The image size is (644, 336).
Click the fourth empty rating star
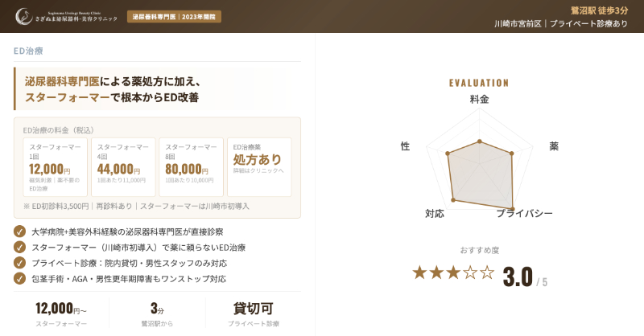pyautogui.click(x=470, y=272)
